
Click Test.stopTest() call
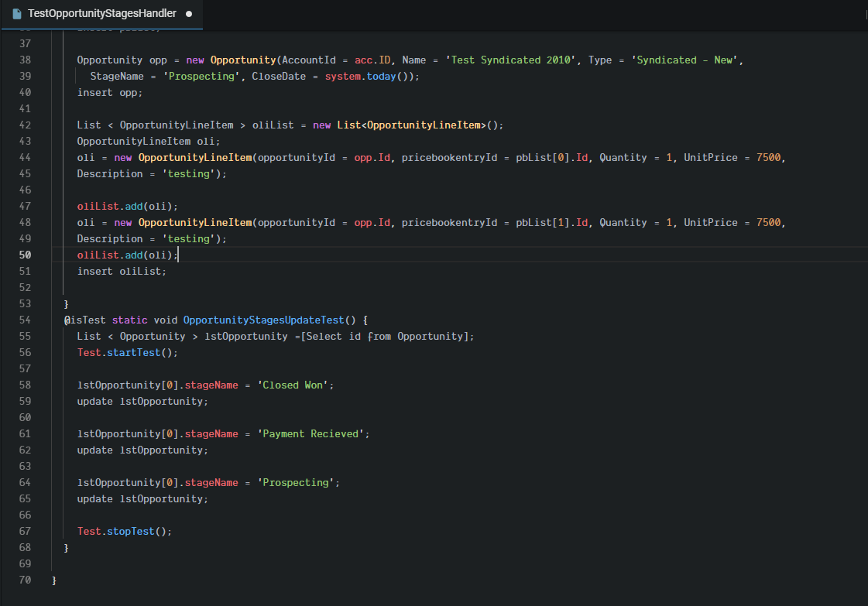tap(124, 532)
